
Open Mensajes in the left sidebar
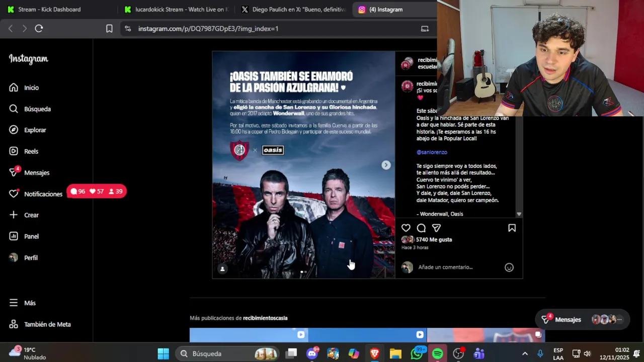(x=29, y=172)
